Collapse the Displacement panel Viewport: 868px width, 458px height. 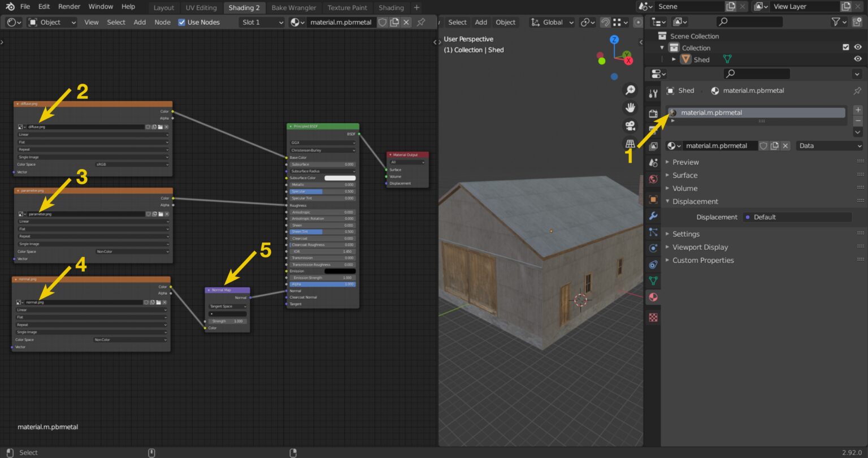coord(695,201)
